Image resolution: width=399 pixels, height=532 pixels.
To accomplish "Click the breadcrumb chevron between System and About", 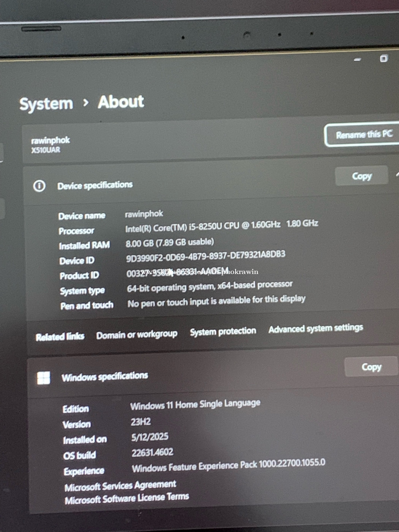I will 86,102.
